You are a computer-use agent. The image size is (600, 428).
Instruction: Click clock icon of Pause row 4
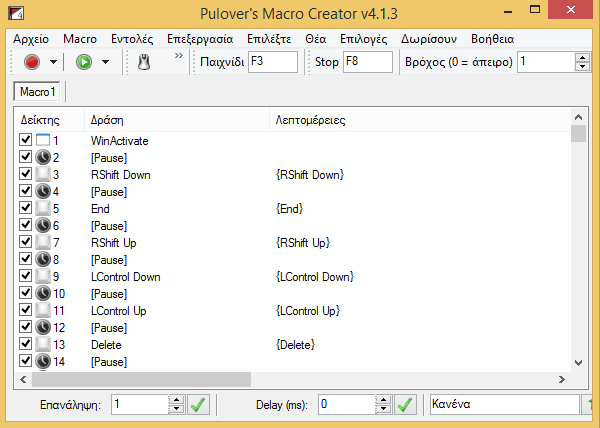coord(43,191)
